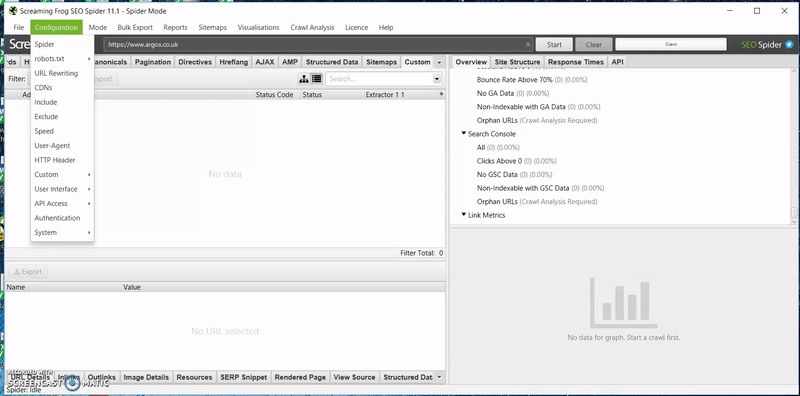Viewport: 800px width, 396px height.
Task: Expand the System submenu
Action: click(62, 232)
